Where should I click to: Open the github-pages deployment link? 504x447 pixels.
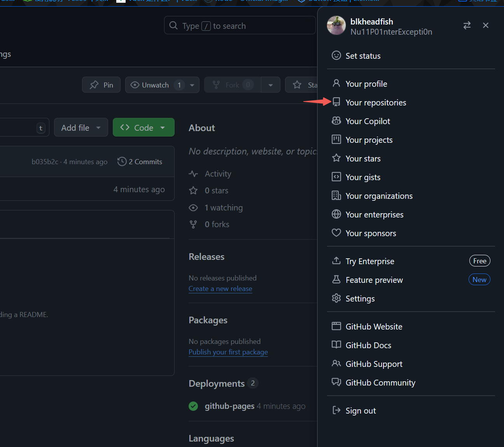[229, 406]
